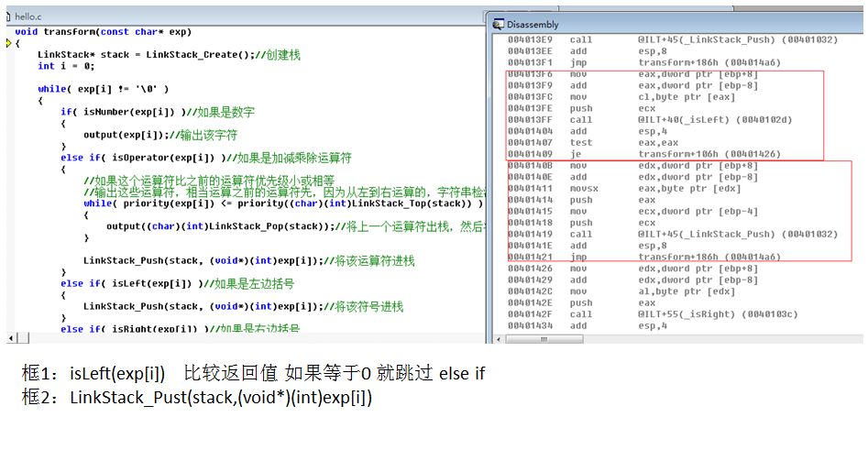Click the 'if( isNumber(exp[i]) )' line
Screen dimensions: 868x461
(158, 112)
